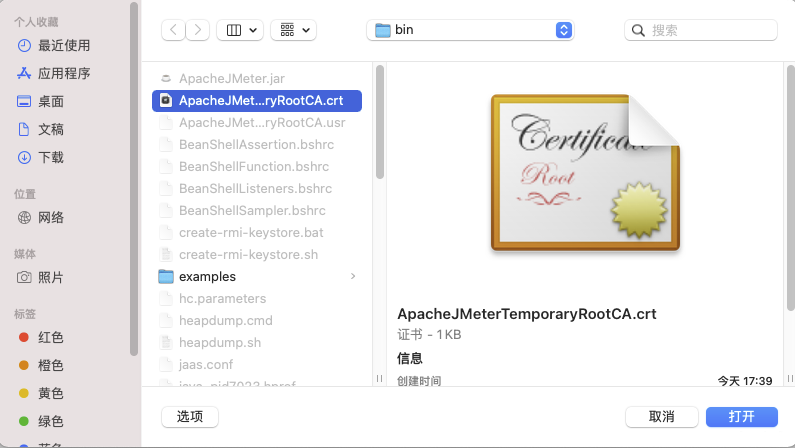
Task: Select create-rmi-keystore.sh file
Action: pyautogui.click(x=257, y=254)
